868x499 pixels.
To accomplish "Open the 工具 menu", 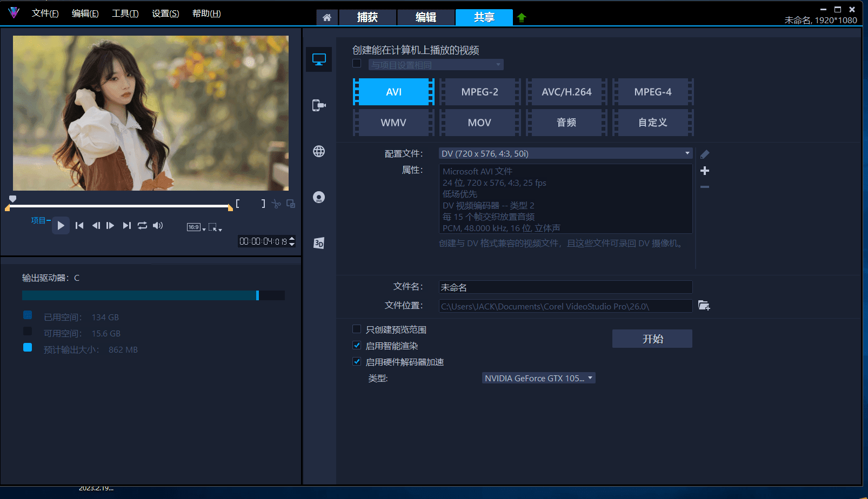I will (x=125, y=13).
